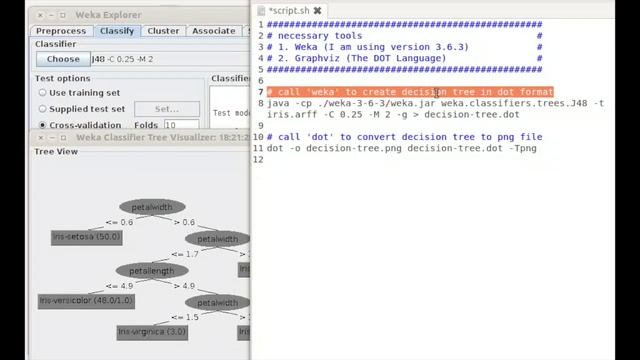Click the '> 4.9' branch label
640x360 pixels.
pos(184,286)
